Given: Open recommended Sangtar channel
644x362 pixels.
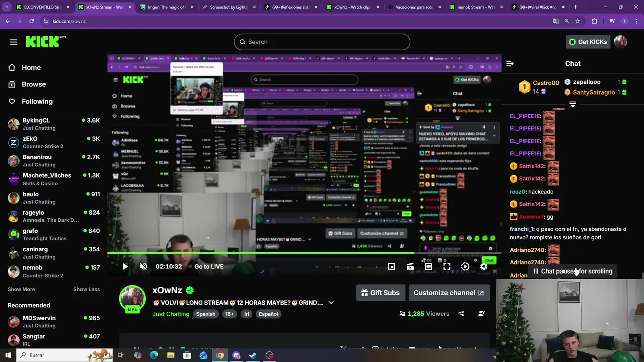Looking at the screenshot, I should 53,340.
